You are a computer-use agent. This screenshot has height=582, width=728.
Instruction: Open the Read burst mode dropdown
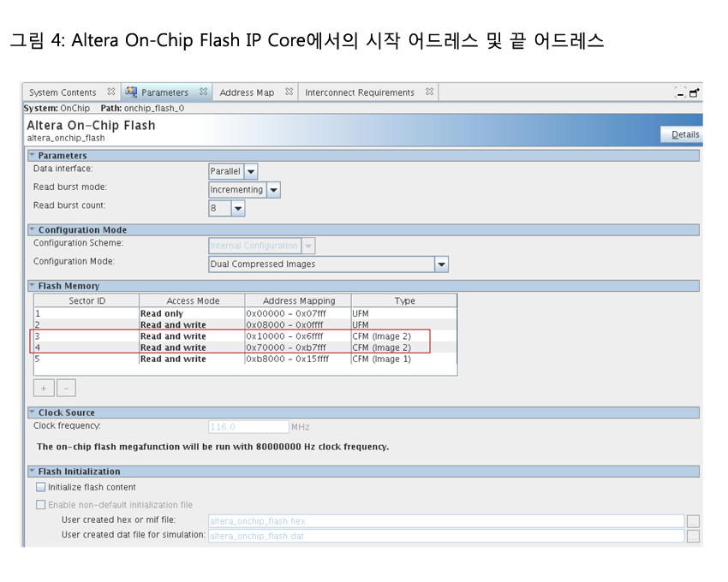point(273,190)
